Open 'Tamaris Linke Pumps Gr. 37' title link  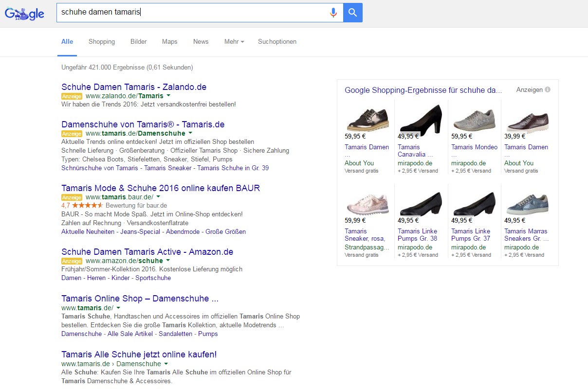point(471,235)
